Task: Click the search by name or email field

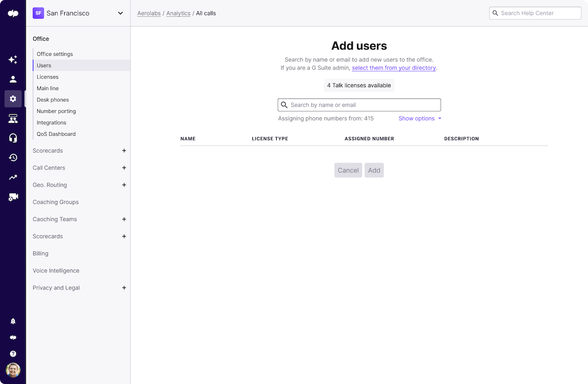Action: tap(359, 104)
